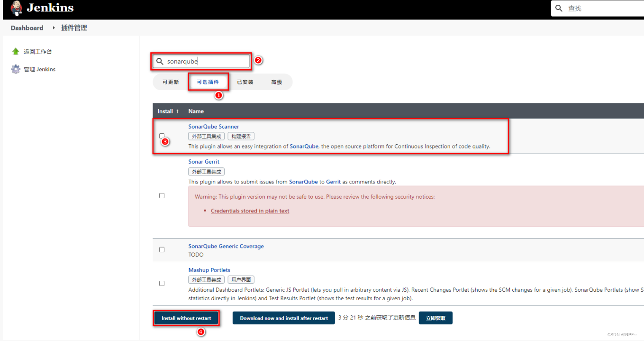Open the SonarQube Scanner plugin link
The height and width of the screenshot is (341, 644).
pos(214,127)
